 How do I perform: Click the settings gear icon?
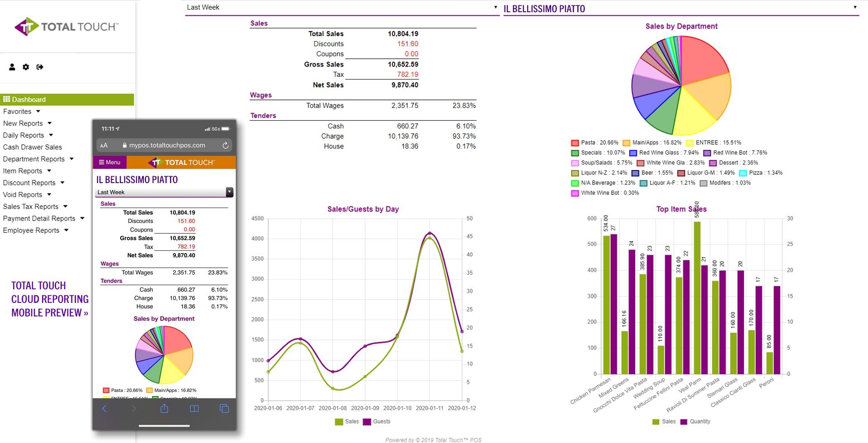click(26, 67)
